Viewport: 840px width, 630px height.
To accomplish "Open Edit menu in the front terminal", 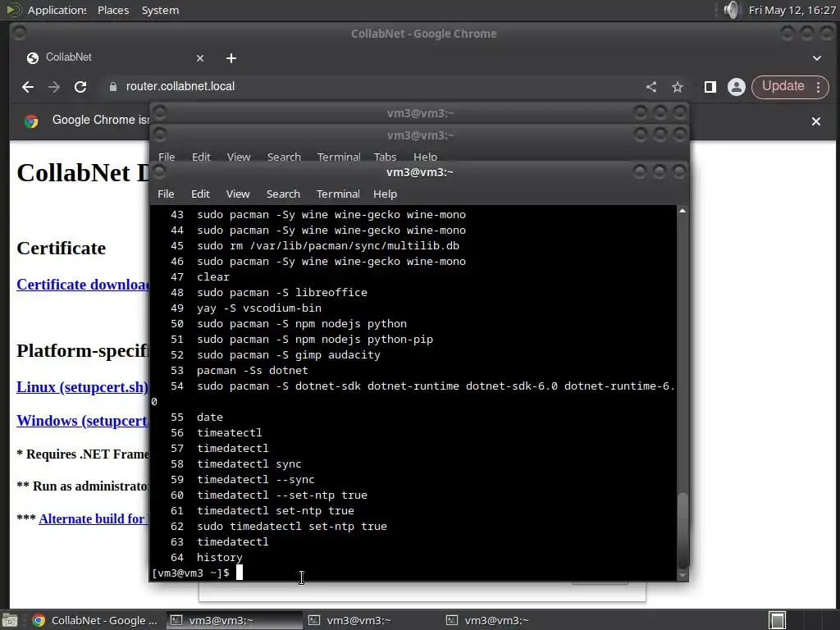I will tap(200, 194).
